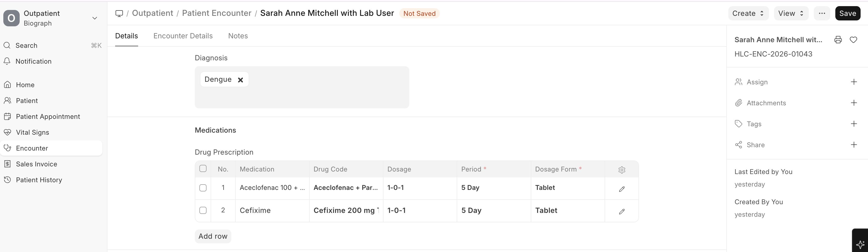Attach a file using the Attachments plus icon

point(854,102)
